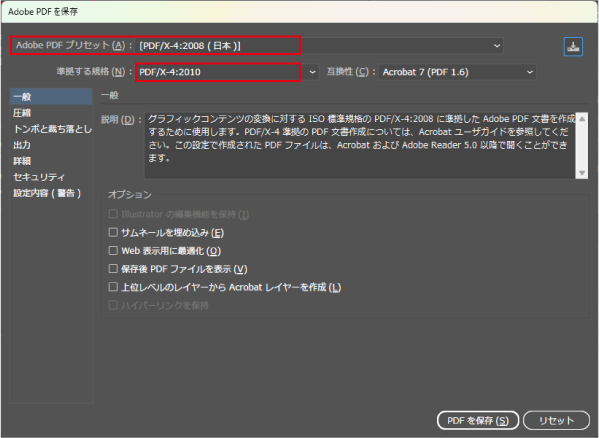The height and width of the screenshot is (438, 599).
Task: Click inside the 説明 description text area
Action: [359, 145]
